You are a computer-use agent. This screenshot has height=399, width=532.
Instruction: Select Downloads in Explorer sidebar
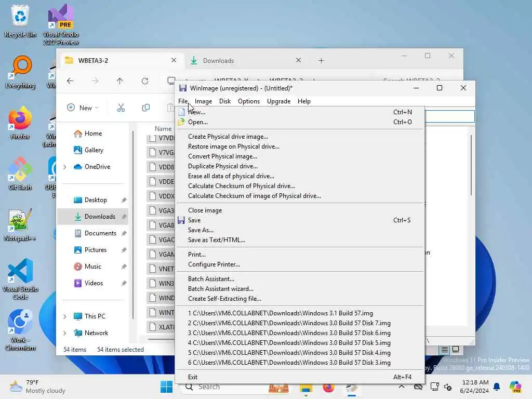[94, 217]
